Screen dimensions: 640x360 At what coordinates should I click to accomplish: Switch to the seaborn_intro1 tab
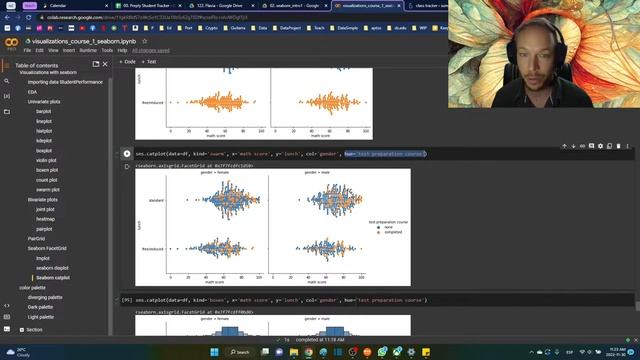point(294,6)
